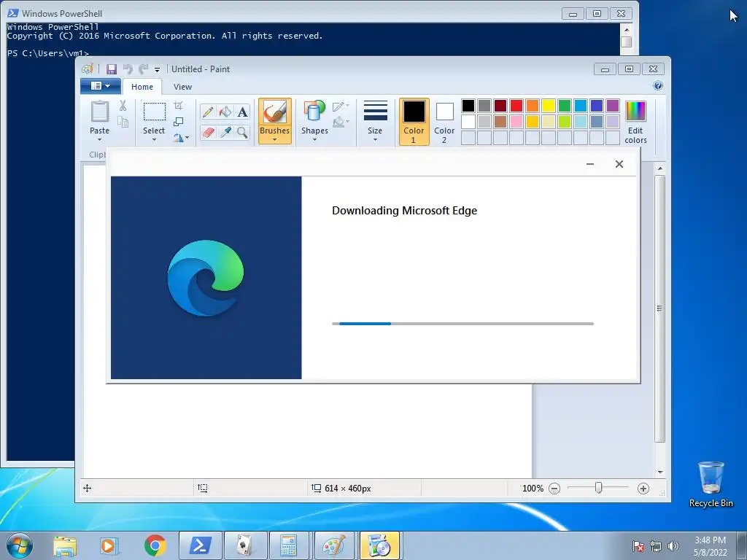The image size is (747, 560).
Task: Click the Resize icon in Paint
Action: pos(179,122)
